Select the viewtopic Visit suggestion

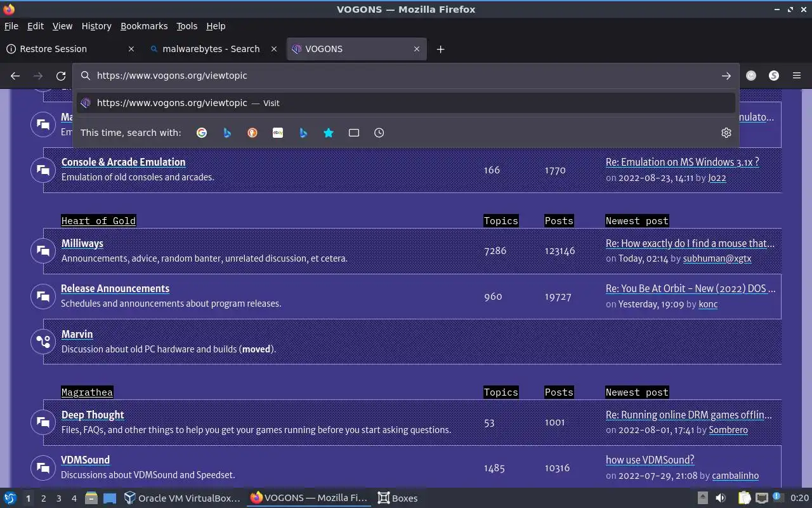[406, 103]
